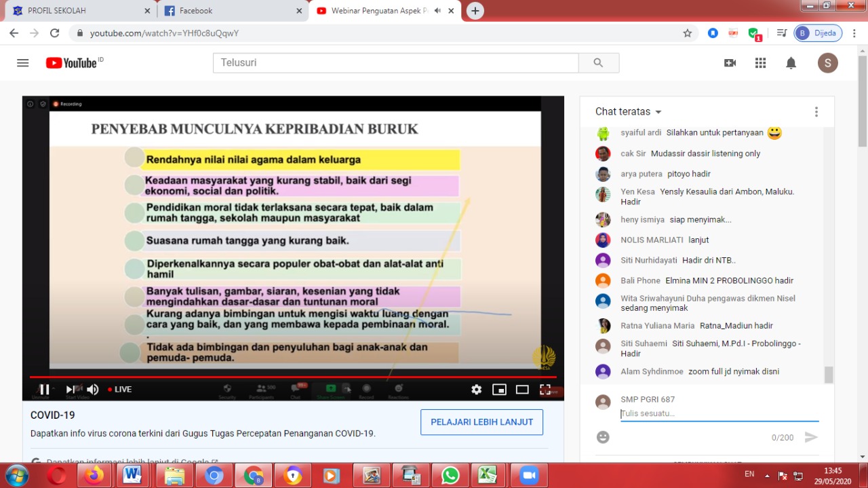The image size is (868, 488).
Task: Open the notifications bell
Action: tap(791, 63)
